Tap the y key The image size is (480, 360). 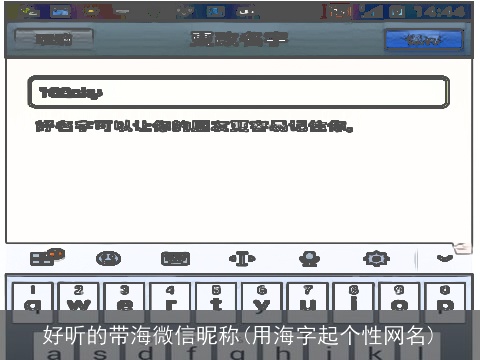[262, 303]
